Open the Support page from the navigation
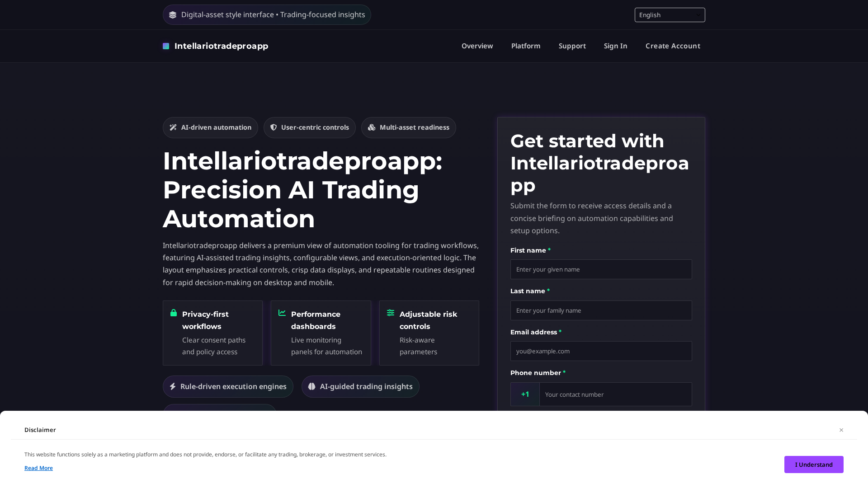 click(x=572, y=46)
